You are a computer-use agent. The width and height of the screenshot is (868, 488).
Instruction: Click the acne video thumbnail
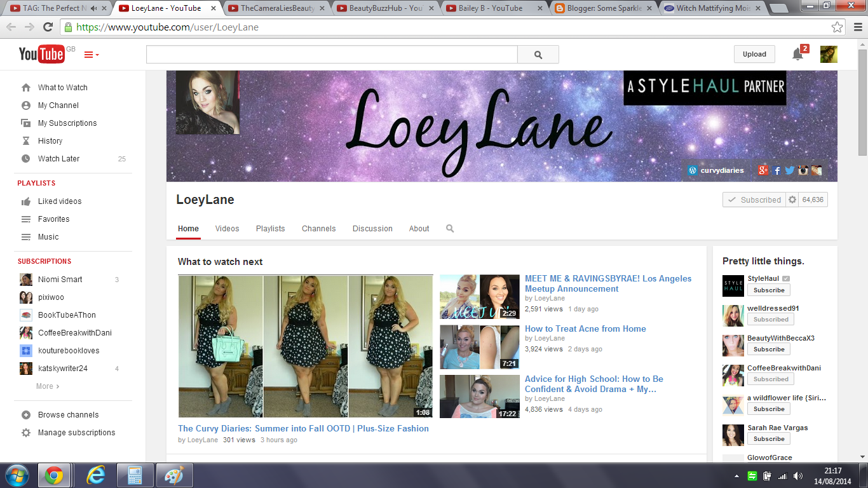click(x=480, y=347)
